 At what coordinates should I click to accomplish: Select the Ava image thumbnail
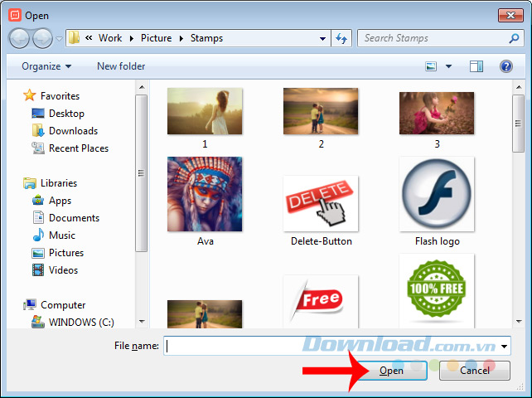(x=205, y=194)
